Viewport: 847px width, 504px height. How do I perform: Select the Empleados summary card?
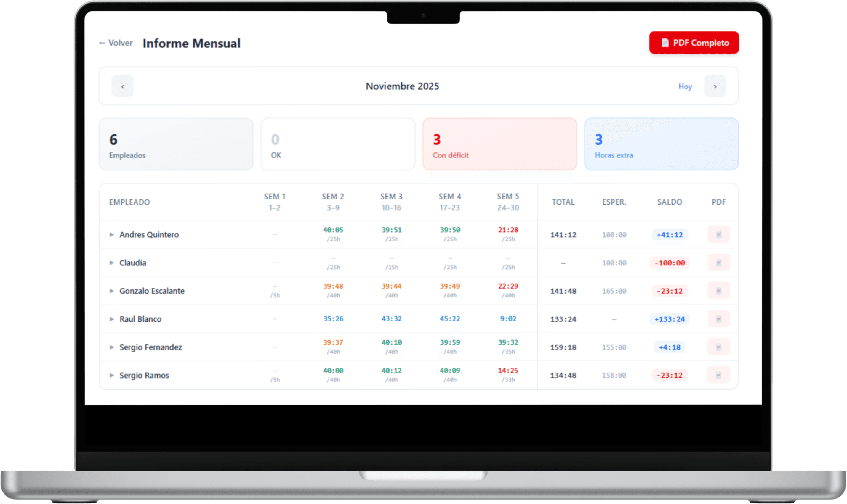(176, 144)
